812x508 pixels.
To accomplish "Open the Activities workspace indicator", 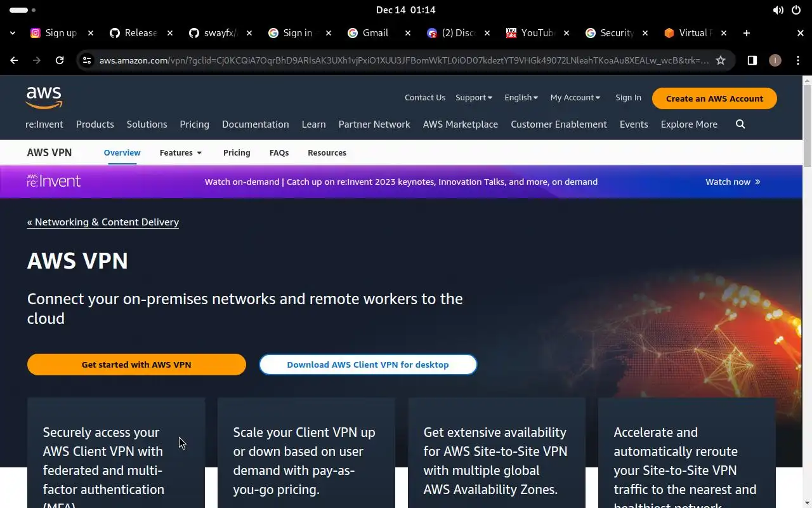I will pos(23,10).
